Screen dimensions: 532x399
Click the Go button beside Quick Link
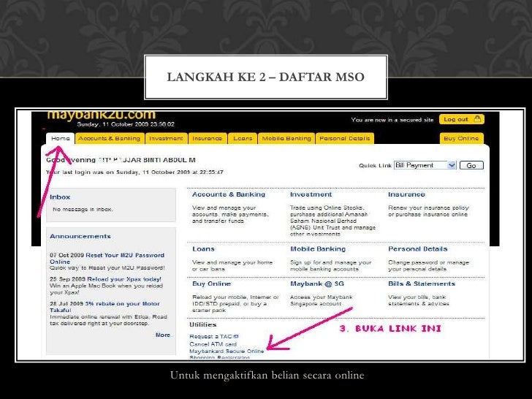pyautogui.click(x=471, y=166)
